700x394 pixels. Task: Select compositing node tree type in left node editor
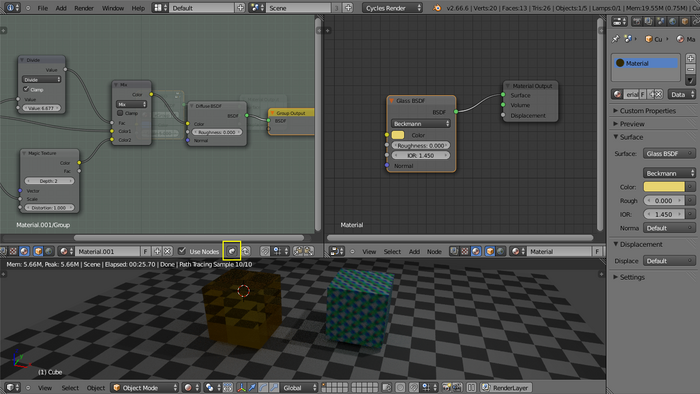2,251
